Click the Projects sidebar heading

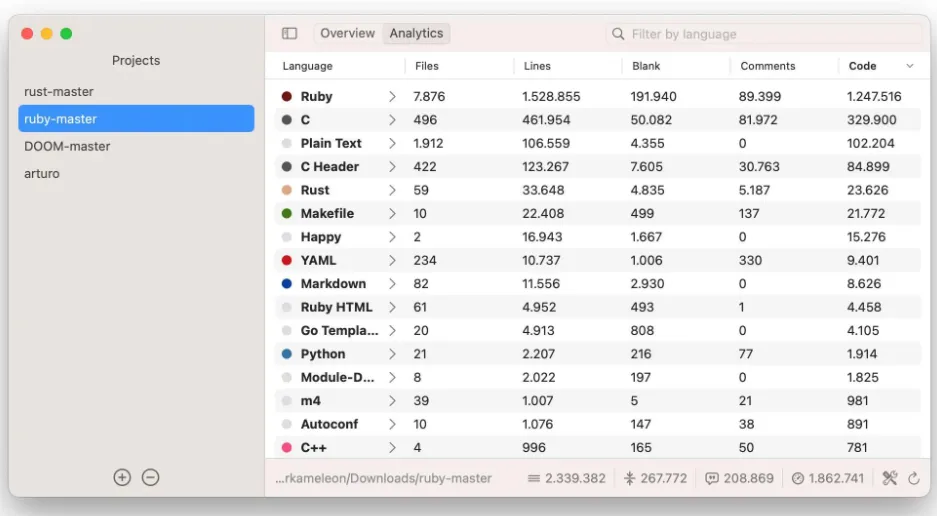coord(136,60)
